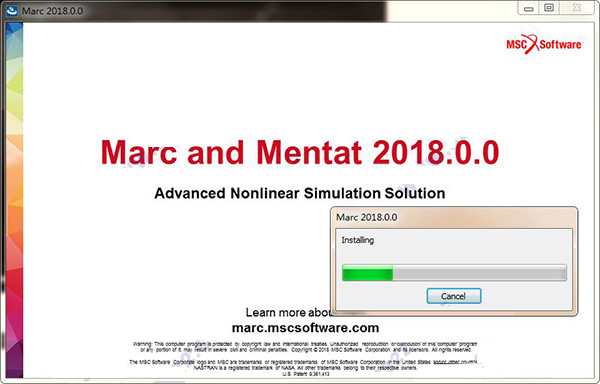
Task: Close the Marc 2018.0.0 installer window
Action: [x=577, y=8]
